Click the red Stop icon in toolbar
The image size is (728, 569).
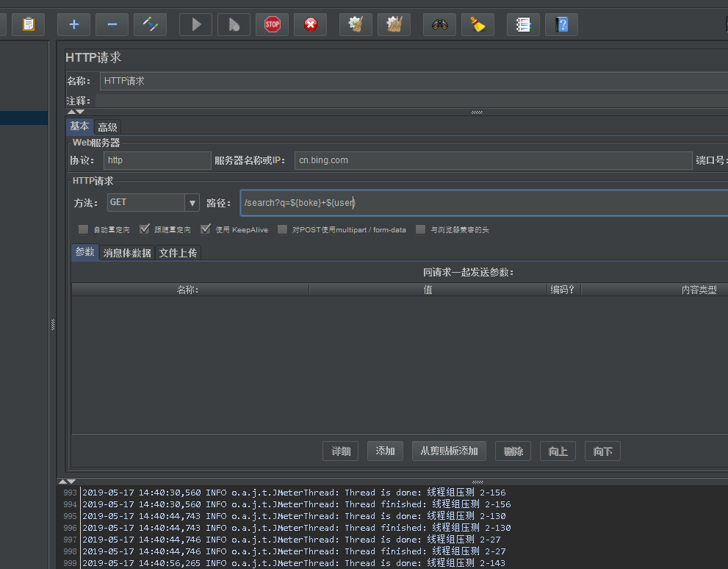pos(272,24)
